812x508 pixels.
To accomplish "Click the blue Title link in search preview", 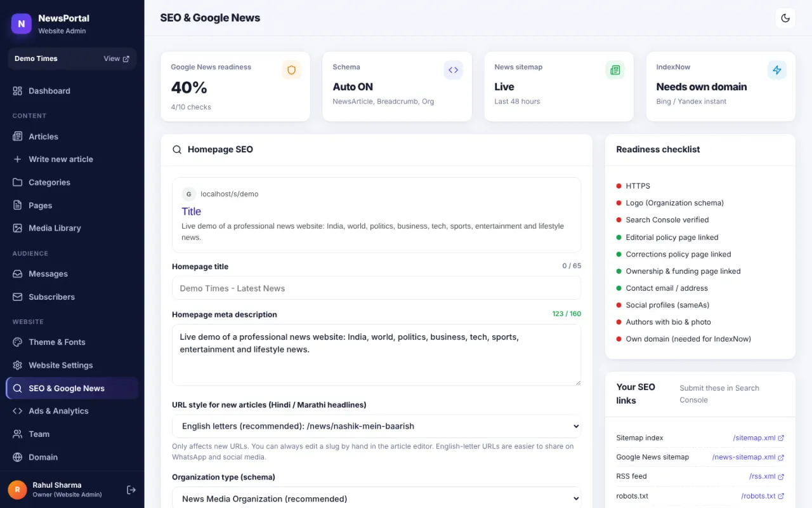I will click(191, 211).
